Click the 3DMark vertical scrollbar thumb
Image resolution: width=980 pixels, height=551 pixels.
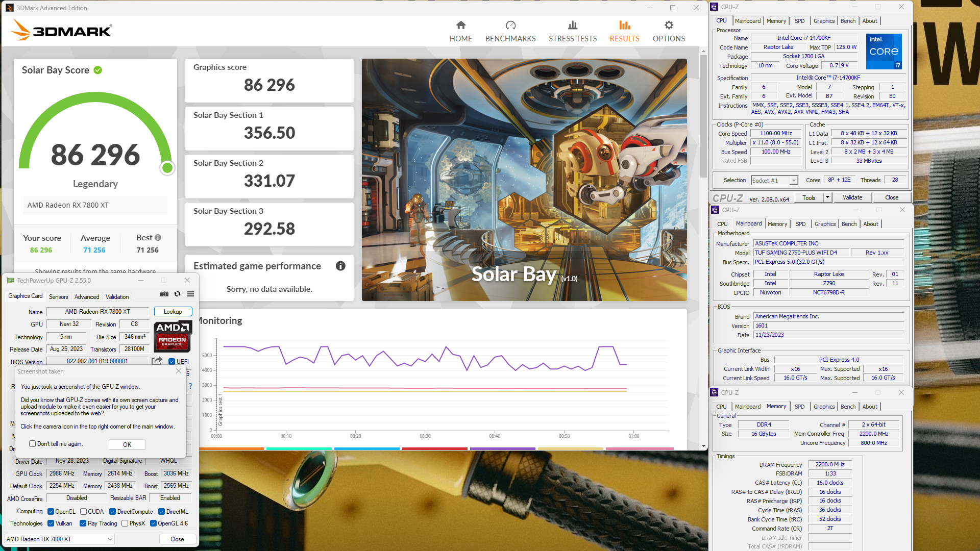(703, 116)
